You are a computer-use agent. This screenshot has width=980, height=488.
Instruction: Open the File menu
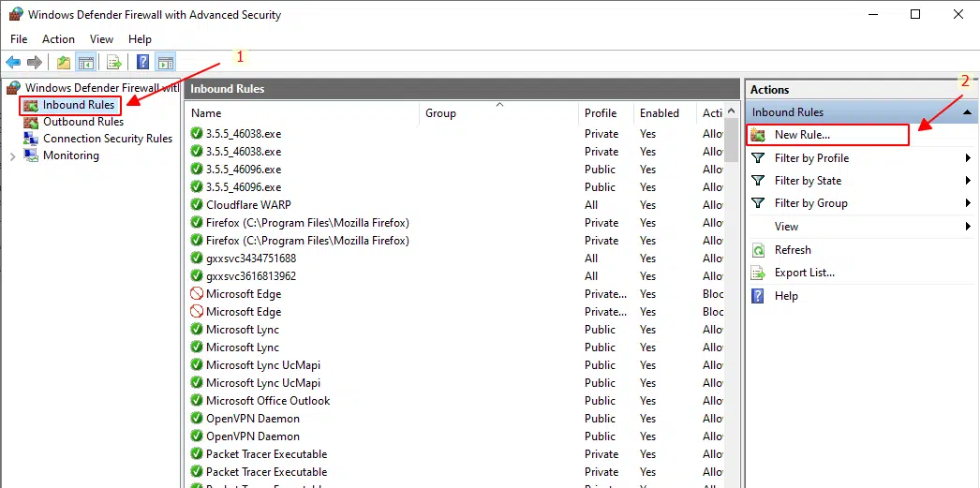click(x=19, y=39)
